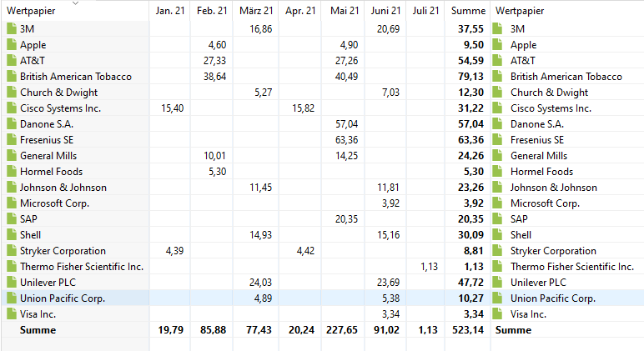
Task: Click the Fresenius SE icon in left column
Action: click(12, 139)
